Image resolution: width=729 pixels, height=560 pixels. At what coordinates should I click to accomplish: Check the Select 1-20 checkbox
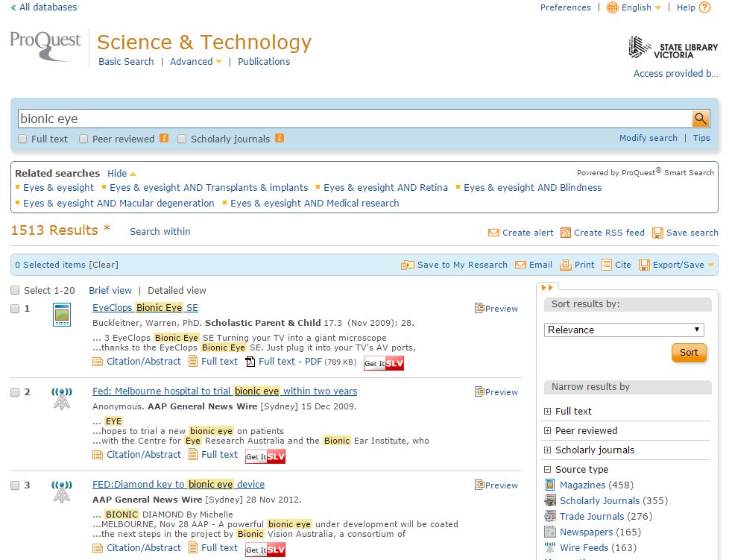click(x=16, y=291)
